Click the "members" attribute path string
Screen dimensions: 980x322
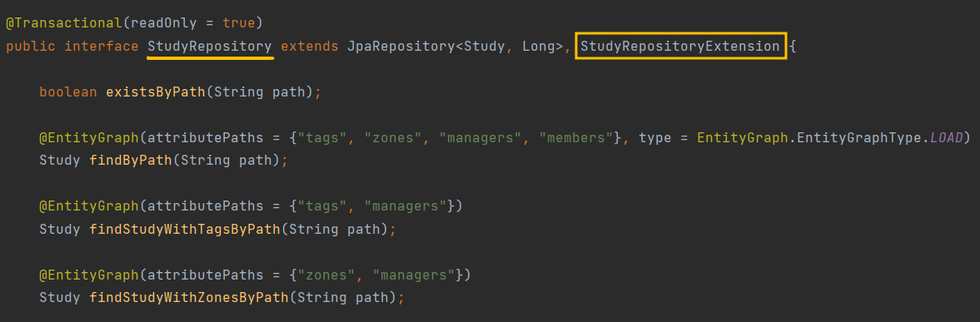pyautogui.click(x=575, y=137)
